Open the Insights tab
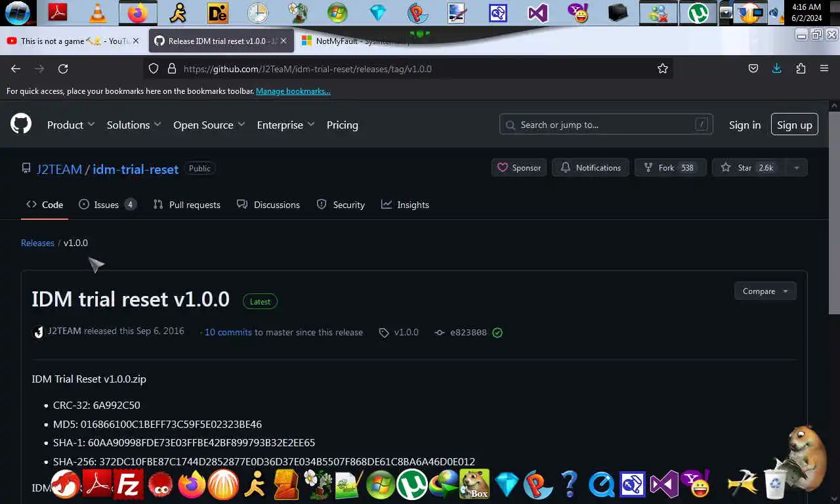The image size is (840, 504). click(405, 205)
